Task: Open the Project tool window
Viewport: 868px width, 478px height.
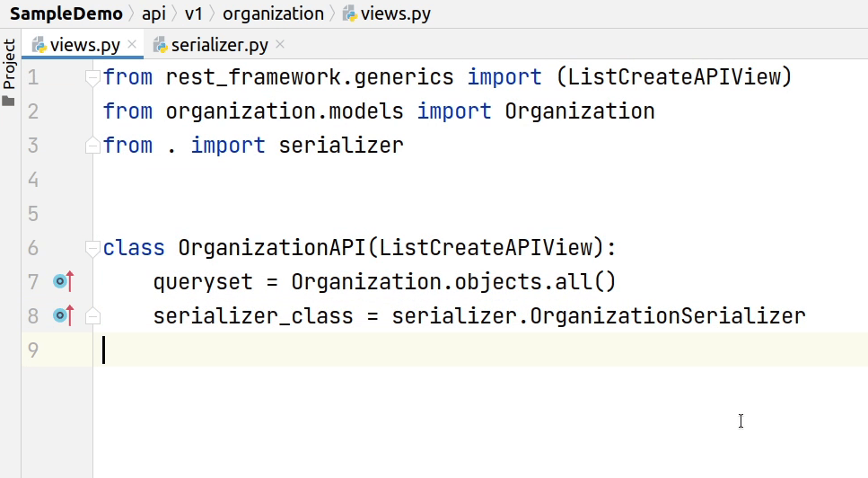Action: tap(9, 65)
